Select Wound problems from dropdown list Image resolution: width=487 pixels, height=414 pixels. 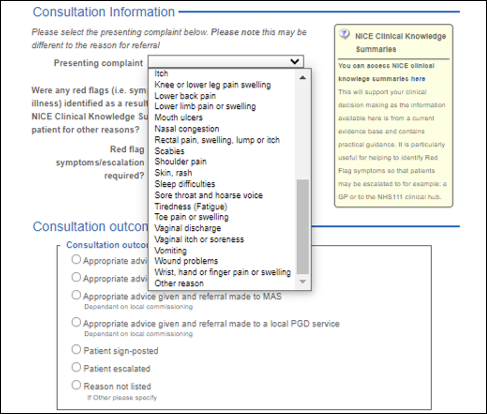coord(186,261)
